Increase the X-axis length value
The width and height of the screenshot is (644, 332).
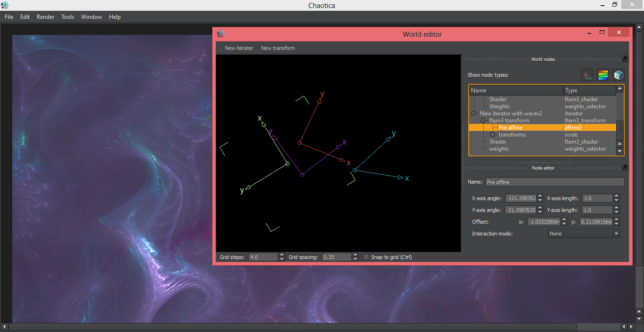pyautogui.click(x=617, y=196)
